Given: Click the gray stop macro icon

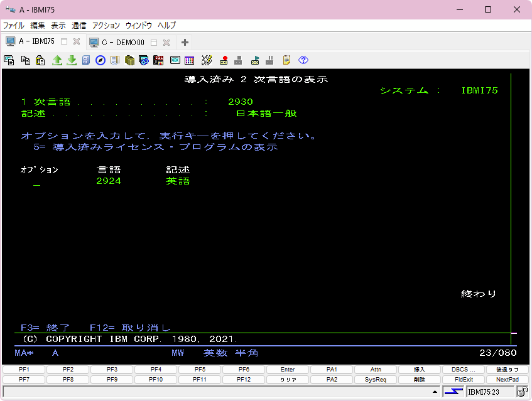Looking at the screenshot, I should pos(238,60).
